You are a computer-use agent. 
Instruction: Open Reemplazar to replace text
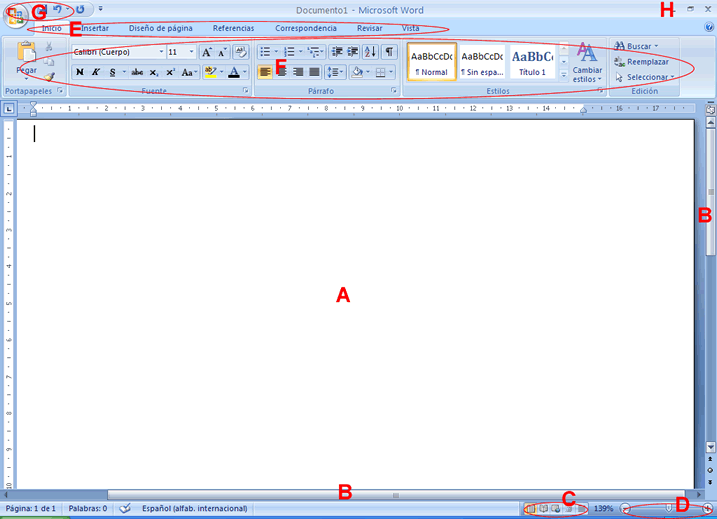coord(641,62)
